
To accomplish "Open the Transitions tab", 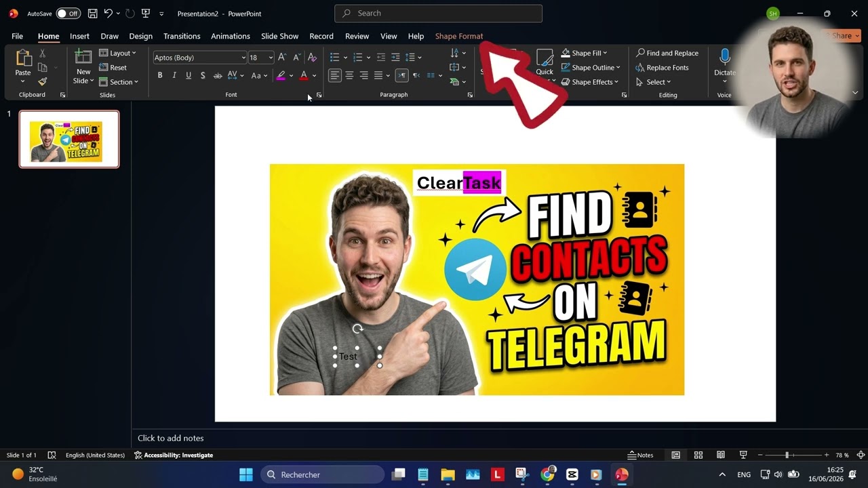I will point(182,36).
